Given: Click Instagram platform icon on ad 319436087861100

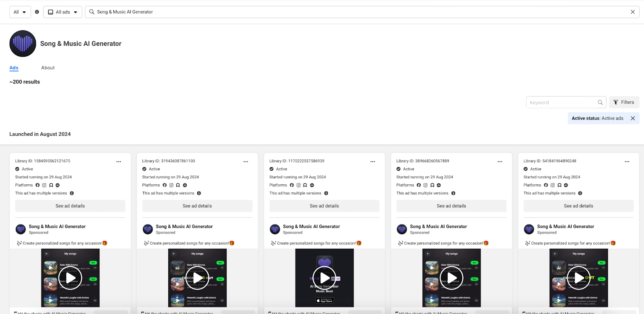Looking at the screenshot, I should 171,185.
